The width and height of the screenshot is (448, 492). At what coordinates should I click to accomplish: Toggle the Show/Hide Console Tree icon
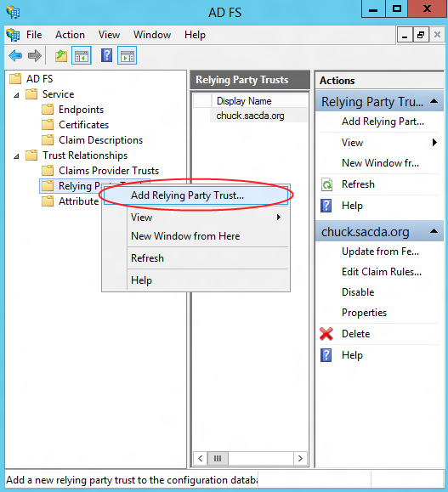tap(82, 55)
